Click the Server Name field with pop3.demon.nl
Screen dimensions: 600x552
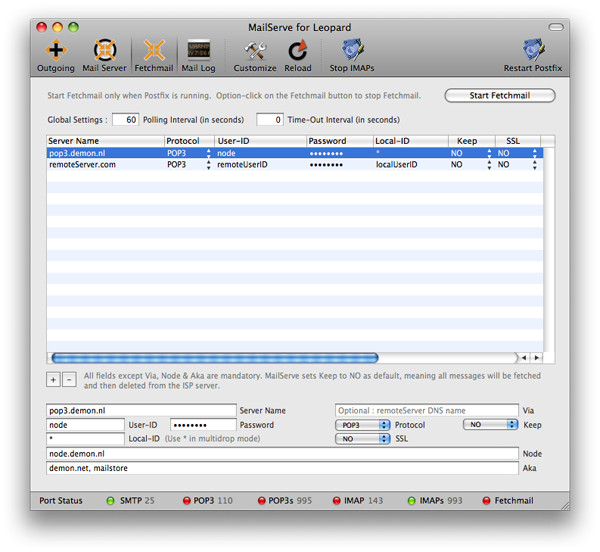coord(141,410)
